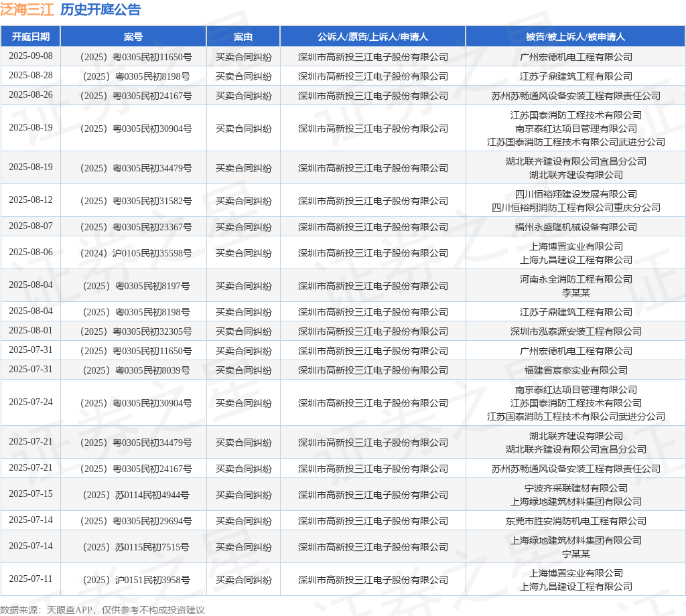Screen dimensions: 686x616
Task: Click 买卖合同纠纷 in the 2025-08-12 row
Action: point(243,201)
